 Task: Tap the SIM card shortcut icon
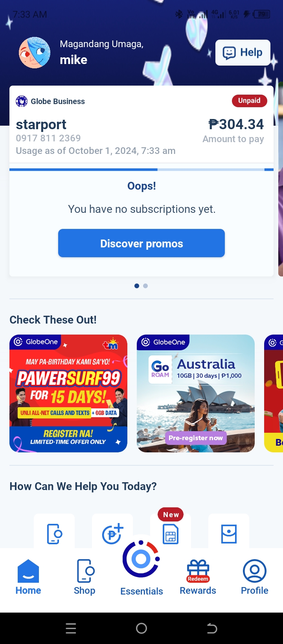pyautogui.click(x=229, y=534)
